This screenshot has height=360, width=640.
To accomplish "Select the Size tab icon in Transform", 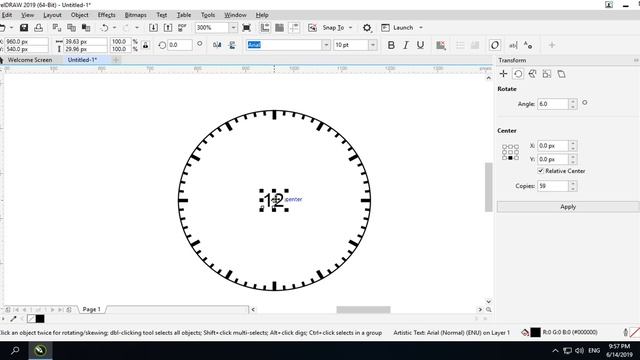I will pyautogui.click(x=547, y=73).
